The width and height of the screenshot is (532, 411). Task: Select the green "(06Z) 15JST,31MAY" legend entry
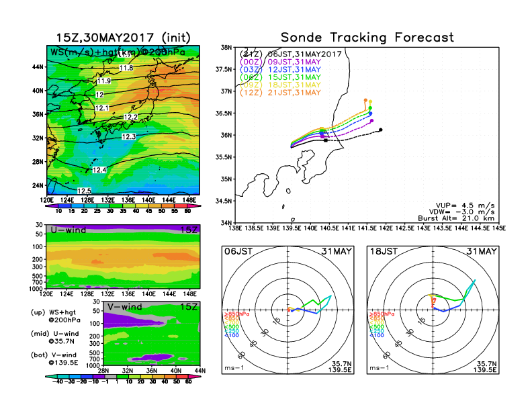tap(280, 77)
